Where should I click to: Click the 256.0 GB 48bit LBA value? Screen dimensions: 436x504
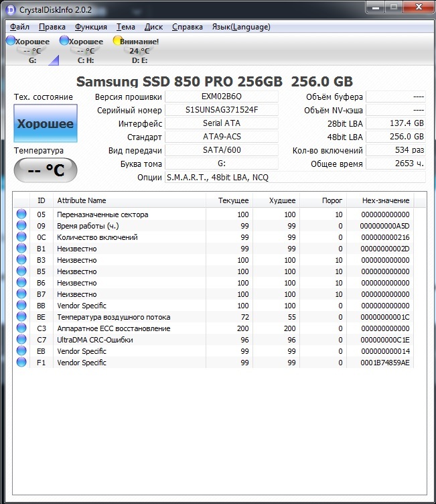396,137
